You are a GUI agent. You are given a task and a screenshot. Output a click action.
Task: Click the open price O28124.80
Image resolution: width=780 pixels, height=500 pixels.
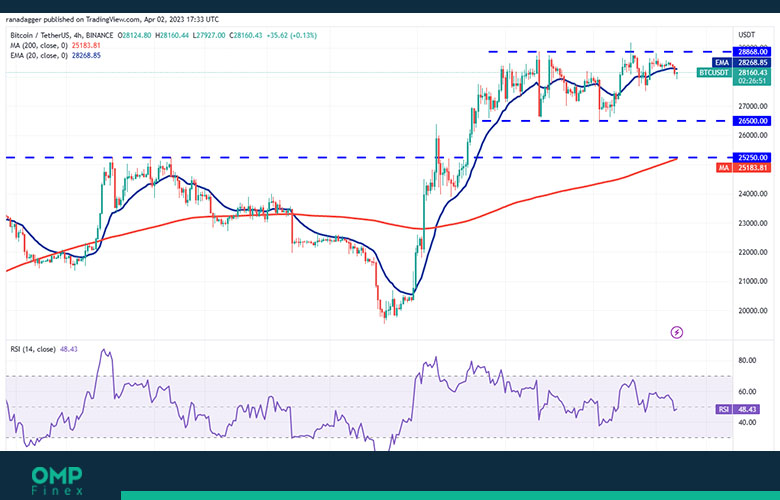click(134, 35)
